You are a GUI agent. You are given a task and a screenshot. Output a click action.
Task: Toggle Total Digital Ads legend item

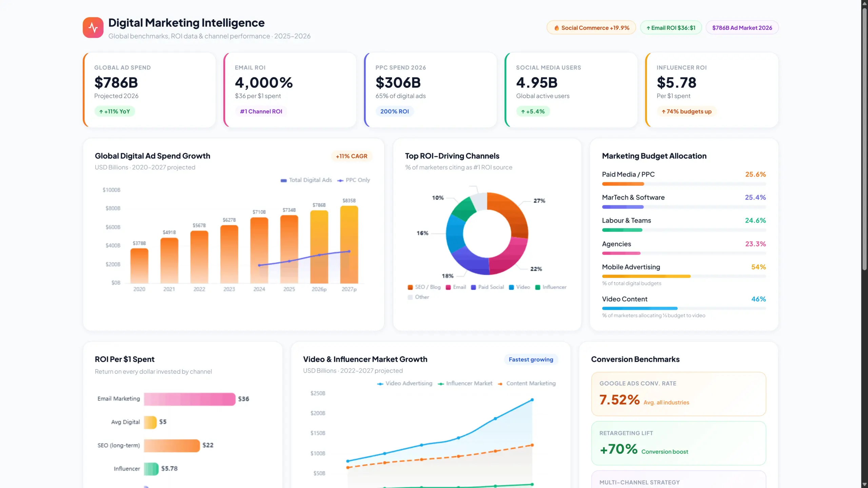[306, 180]
